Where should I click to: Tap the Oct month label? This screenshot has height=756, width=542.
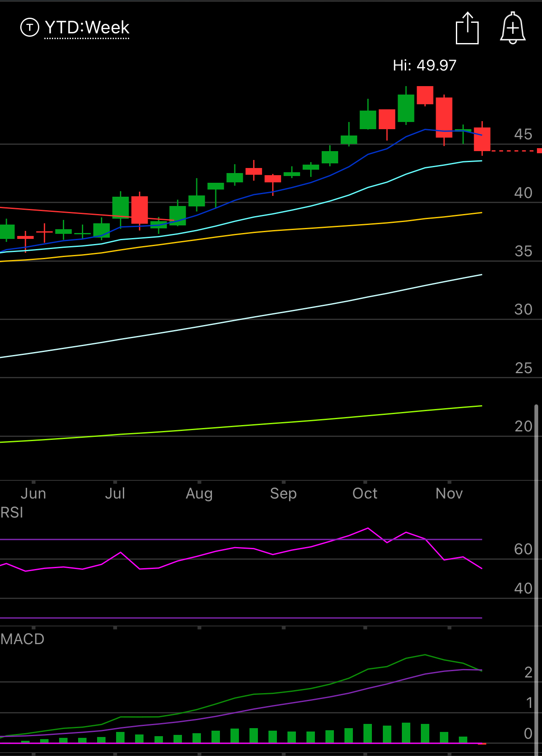(365, 493)
